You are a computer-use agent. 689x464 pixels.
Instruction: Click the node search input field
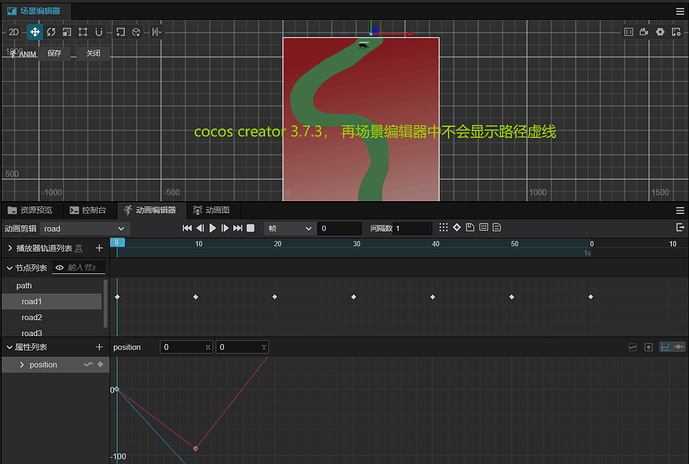pos(85,268)
